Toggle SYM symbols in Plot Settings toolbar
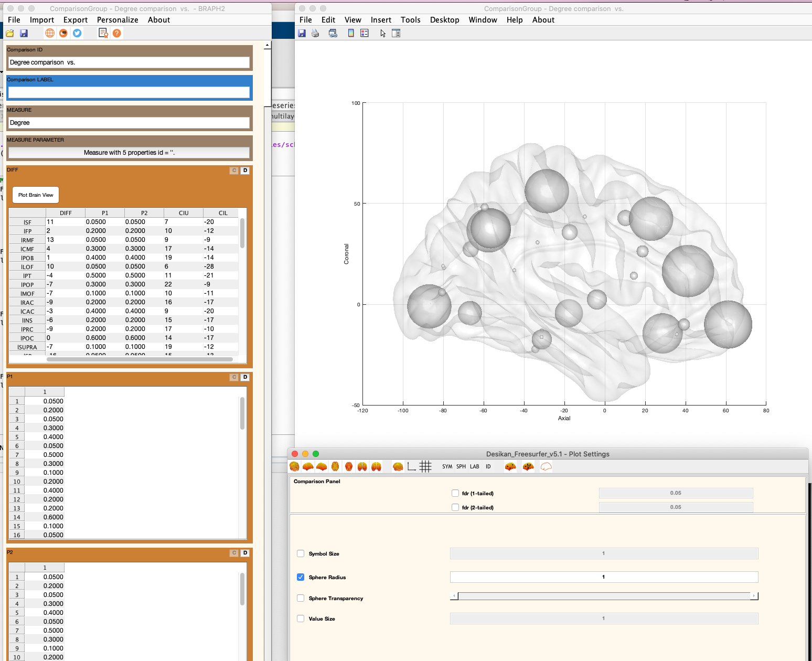 447,466
